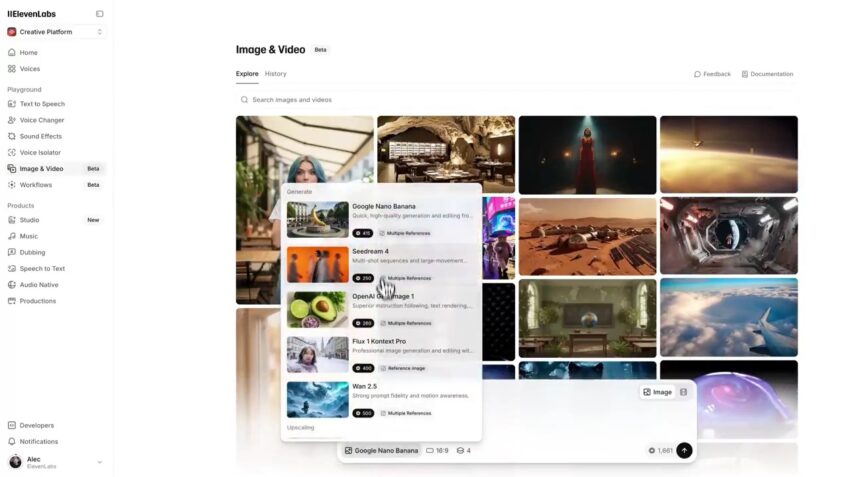Open the Creative Platform switcher

coord(54,32)
